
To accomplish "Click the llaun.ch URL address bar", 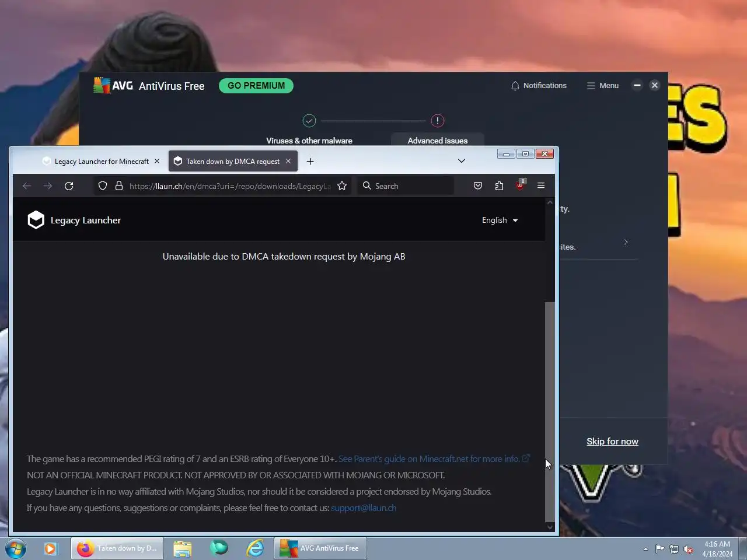I will coord(230,186).
